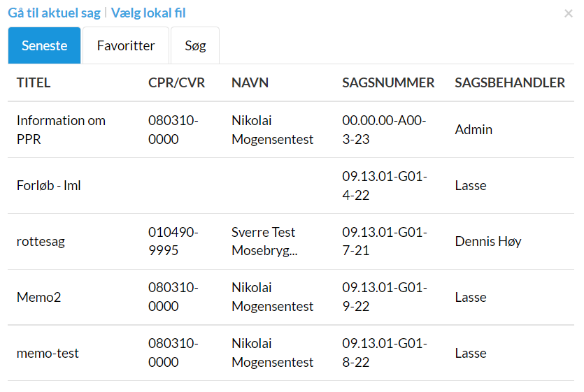The image size is (584, 392).
Task: Open the Gå til aktuel sag link
Action: (x=54, y=13)
